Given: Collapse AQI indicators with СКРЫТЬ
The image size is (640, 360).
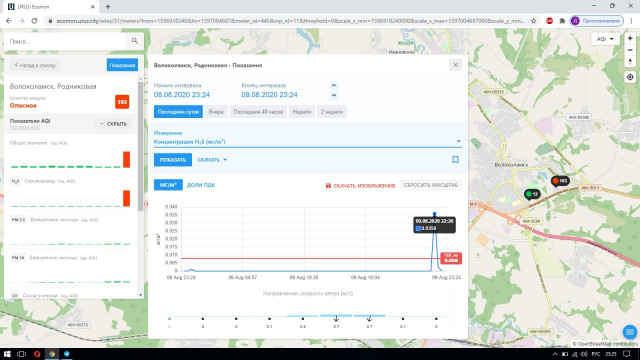Looking at the screenshot, I should coord(113,124).
